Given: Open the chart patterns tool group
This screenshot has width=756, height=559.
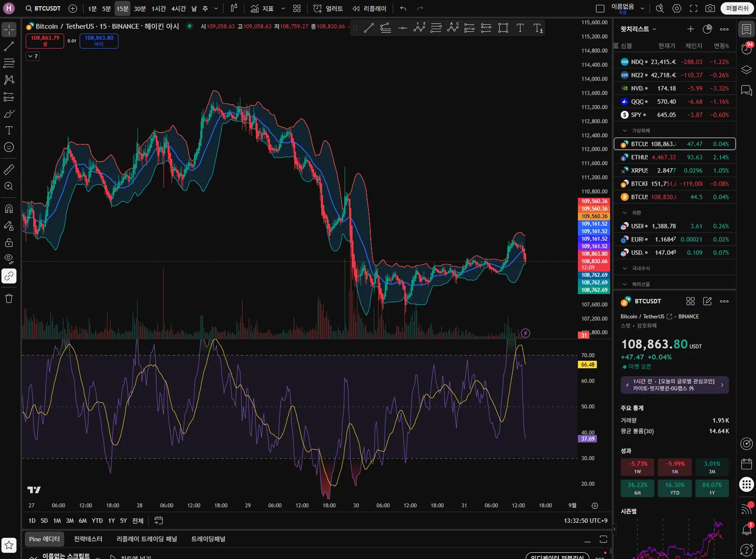Looking at the screenshot, I should click(x=9, y=80).
